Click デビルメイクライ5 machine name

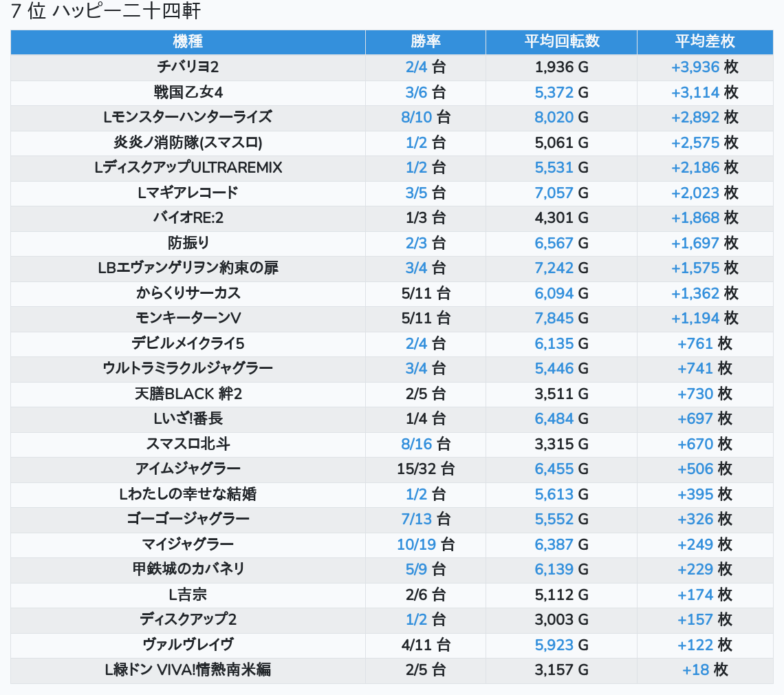(188, 344)
